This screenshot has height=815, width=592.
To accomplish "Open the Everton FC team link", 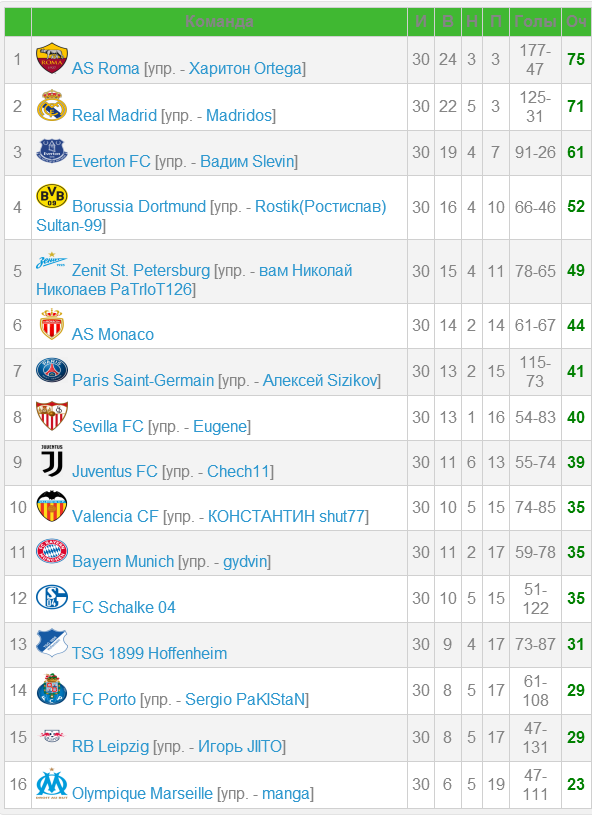I will click(111, 162).
